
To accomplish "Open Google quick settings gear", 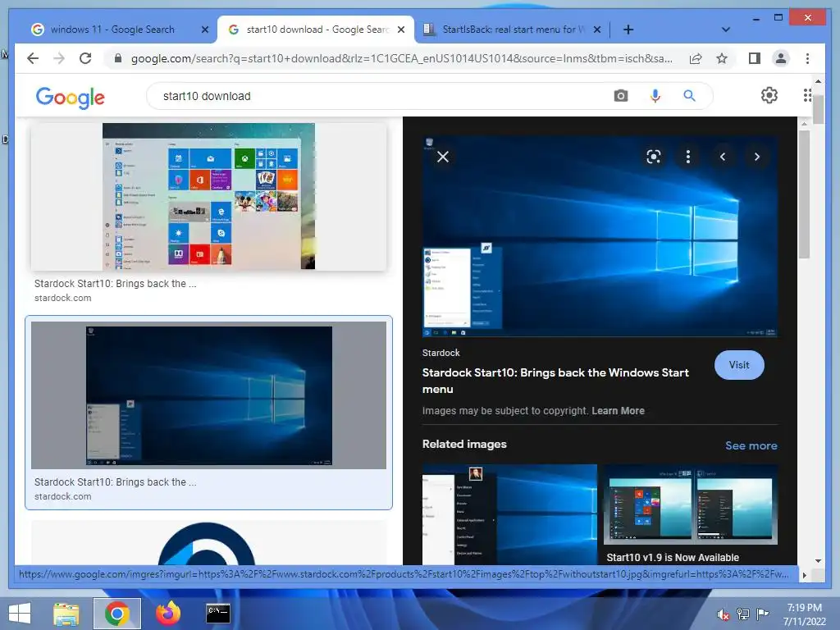I will pyautogui.click(x=769, y=95).
